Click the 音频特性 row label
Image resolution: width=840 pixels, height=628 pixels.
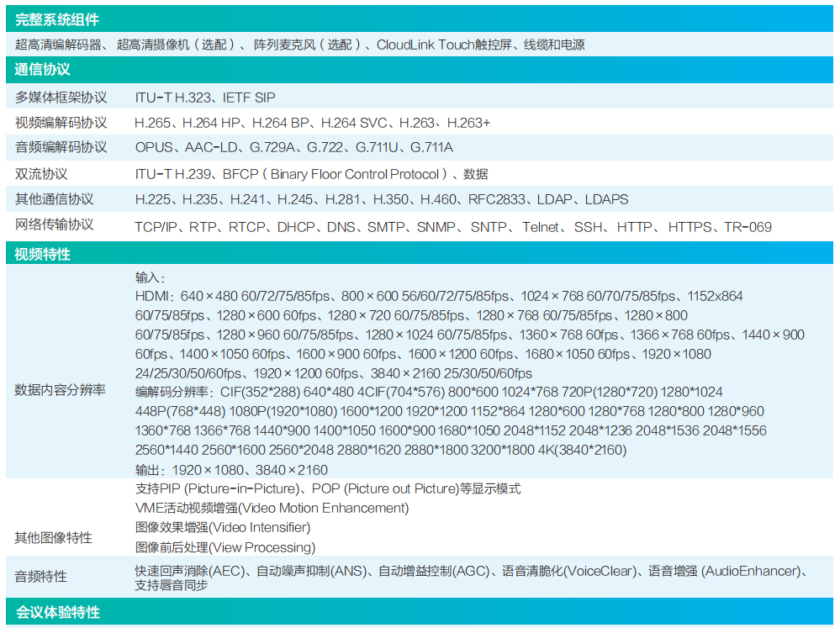(41, 577)
